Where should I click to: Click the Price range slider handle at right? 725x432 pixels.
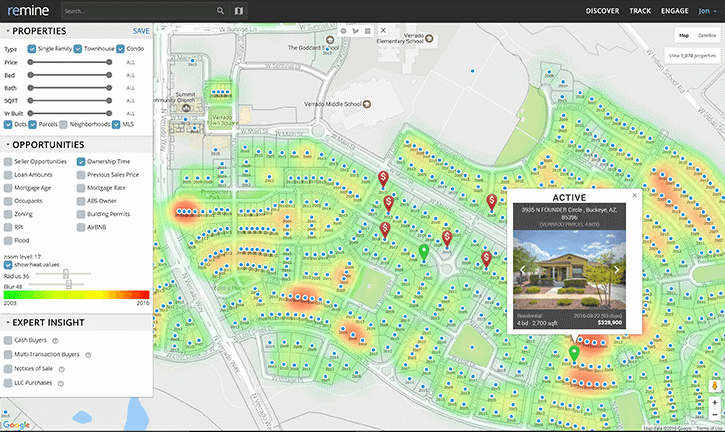pos(109,62)
